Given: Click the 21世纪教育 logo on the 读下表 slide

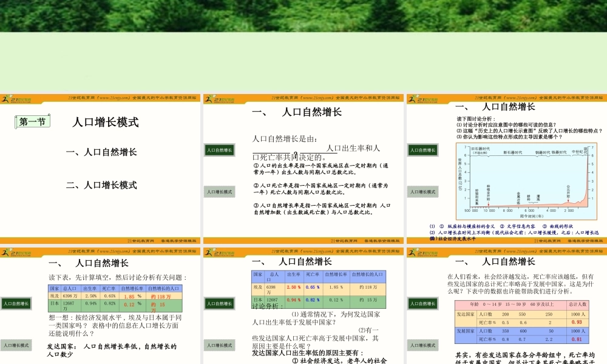Looking at the screenshot, I should (16, 253).
